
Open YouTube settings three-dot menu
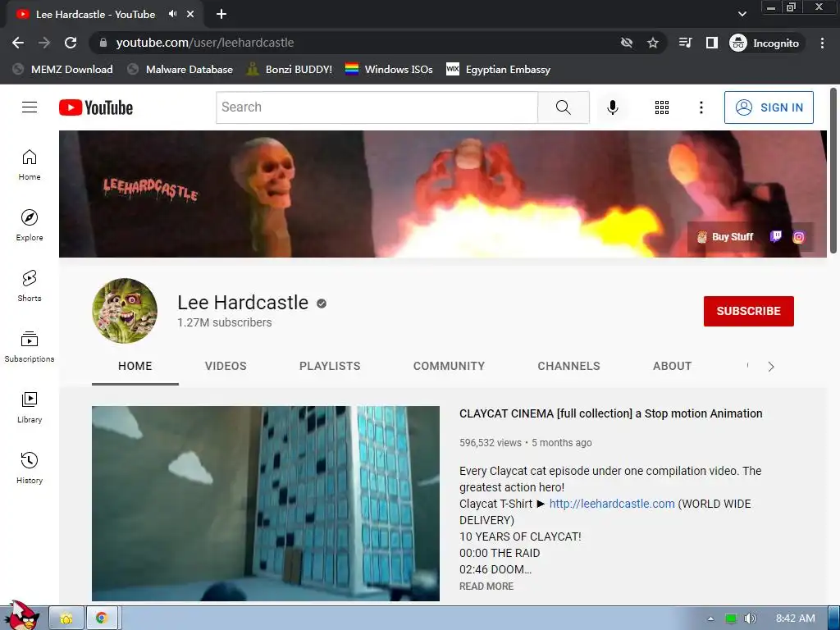point(701,107)
